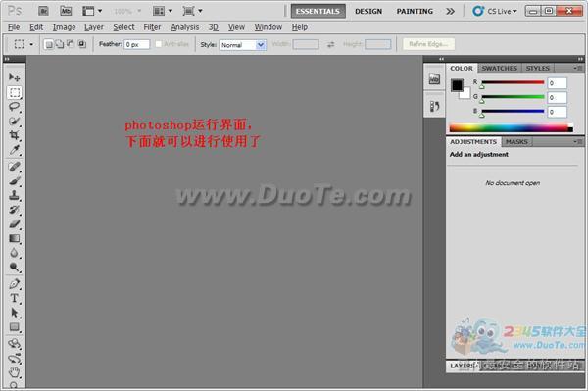588x391 pixels.
Task: Select the 3D Camera Rotate tool
Action: point(15,358)
